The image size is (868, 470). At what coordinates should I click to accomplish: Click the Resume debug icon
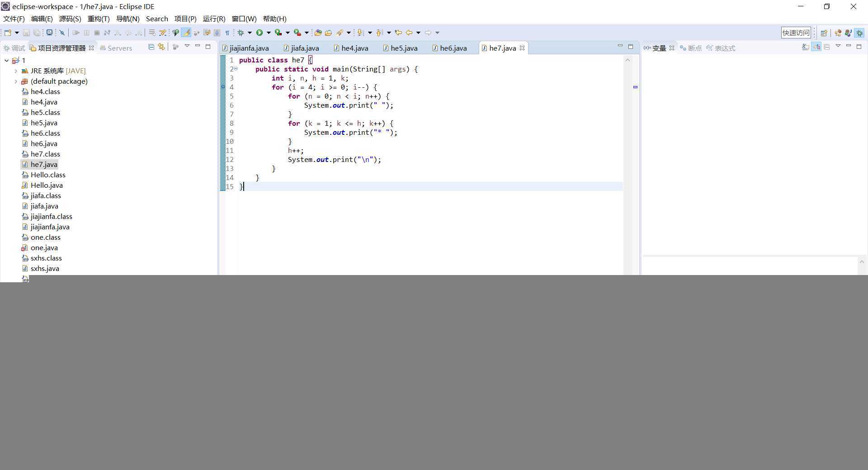click(x=76, y=33)
